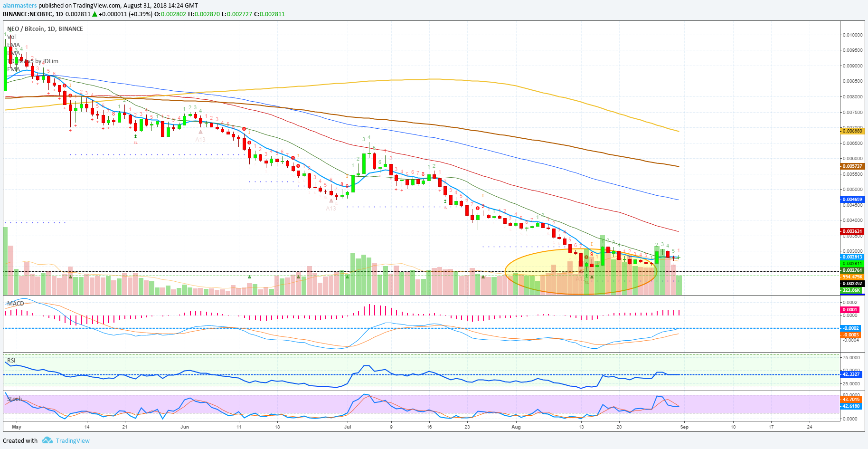The image size is (868, 449).
Task: Select the Vol indicator label
Action: pyautogui.click(x=11, y=37)
